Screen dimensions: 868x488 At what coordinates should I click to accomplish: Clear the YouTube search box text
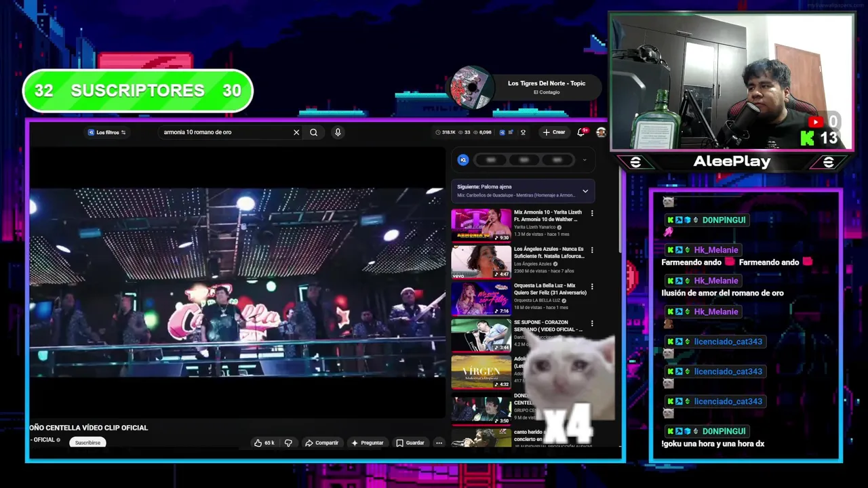[x=296, y=132]
